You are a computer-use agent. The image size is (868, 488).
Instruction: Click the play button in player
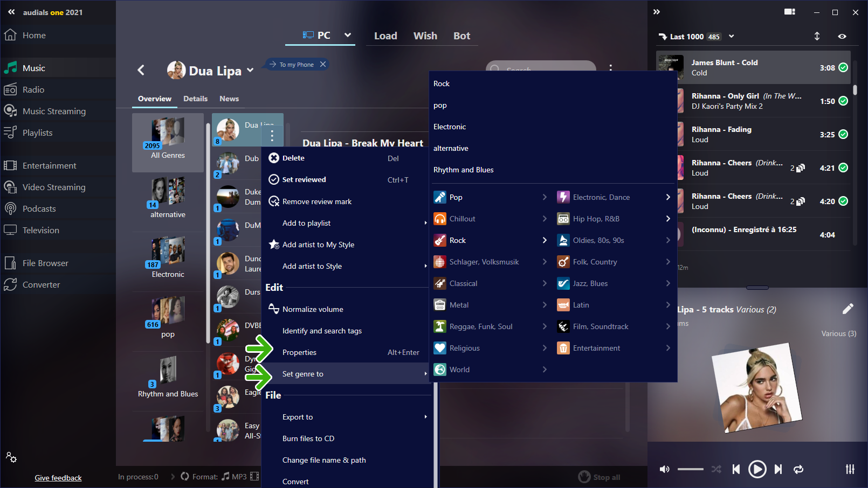(x=757, y=469)
